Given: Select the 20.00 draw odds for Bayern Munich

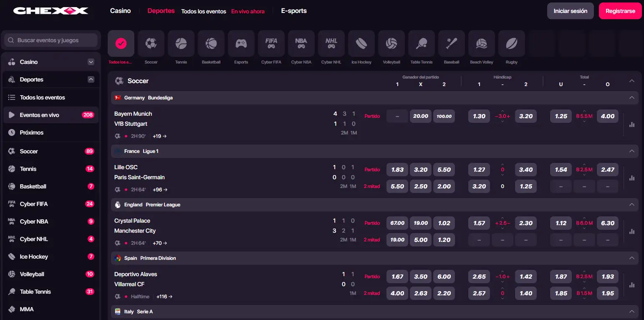Looking at the screenshot, I should [x=421, y=116].
